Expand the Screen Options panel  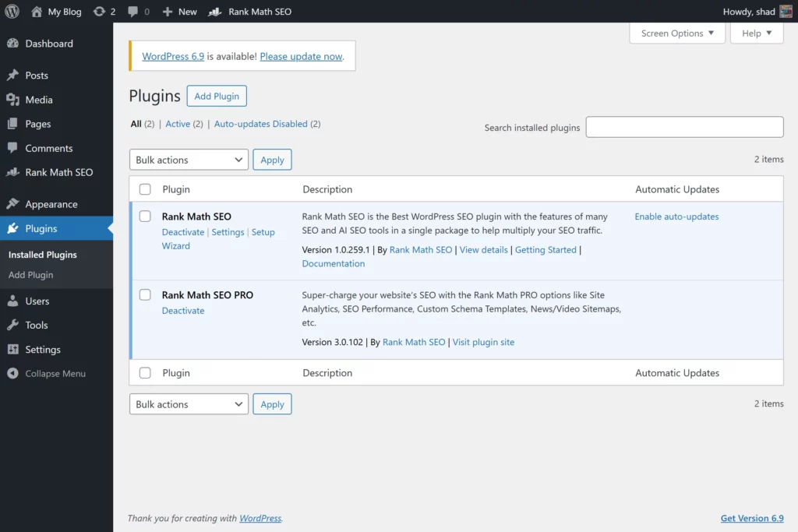tap(677, 33)
